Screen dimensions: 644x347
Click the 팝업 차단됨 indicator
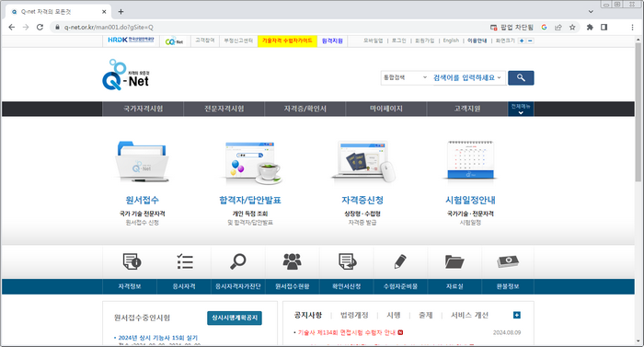(x=512, y=27)
